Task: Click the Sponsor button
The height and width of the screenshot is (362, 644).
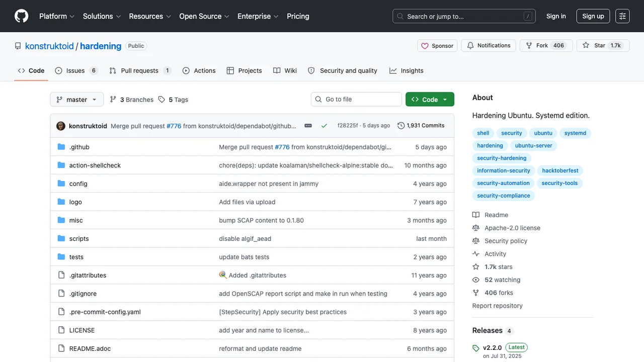Action: pyautogui.click(x=437, y=46)
